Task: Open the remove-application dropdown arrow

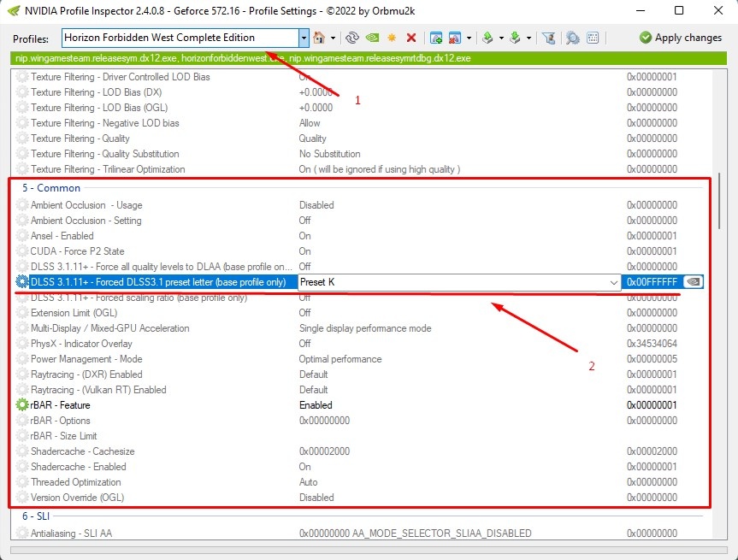Action: coord(469,38)
